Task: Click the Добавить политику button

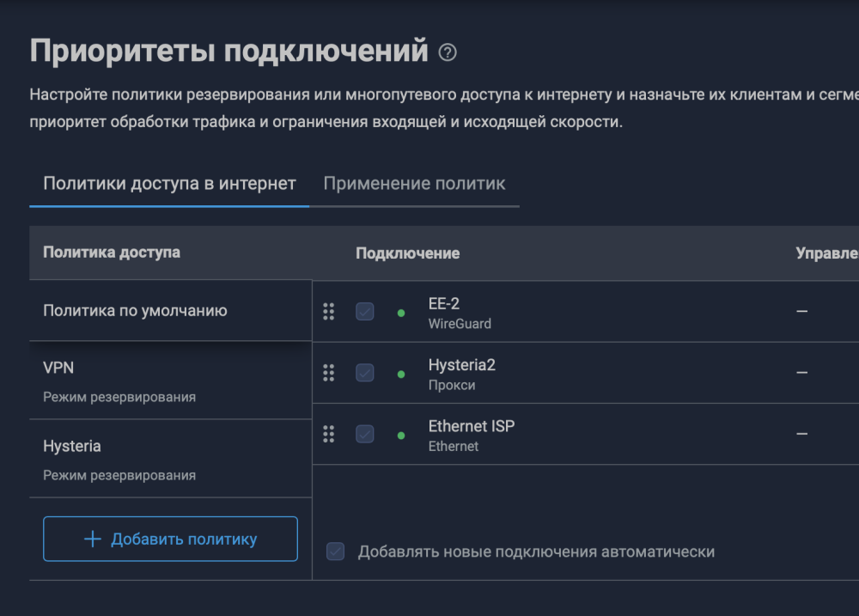Action: tap(170, 539)
